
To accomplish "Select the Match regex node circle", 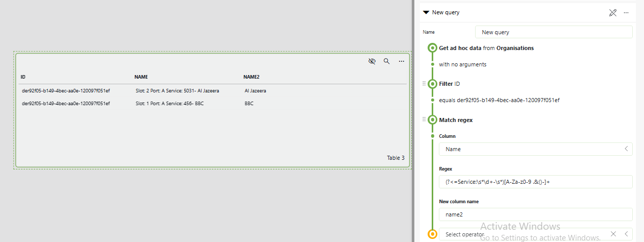I will coord(433,120).
